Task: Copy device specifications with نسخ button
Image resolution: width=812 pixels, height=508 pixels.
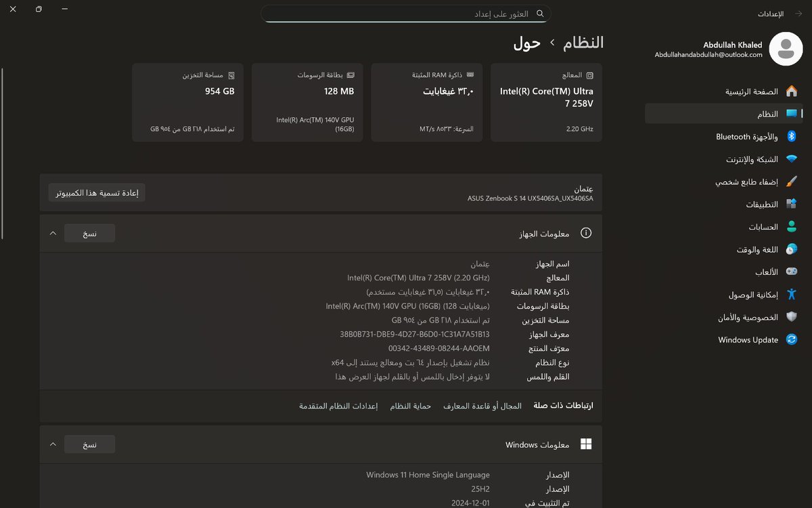Action: [90, 233]
